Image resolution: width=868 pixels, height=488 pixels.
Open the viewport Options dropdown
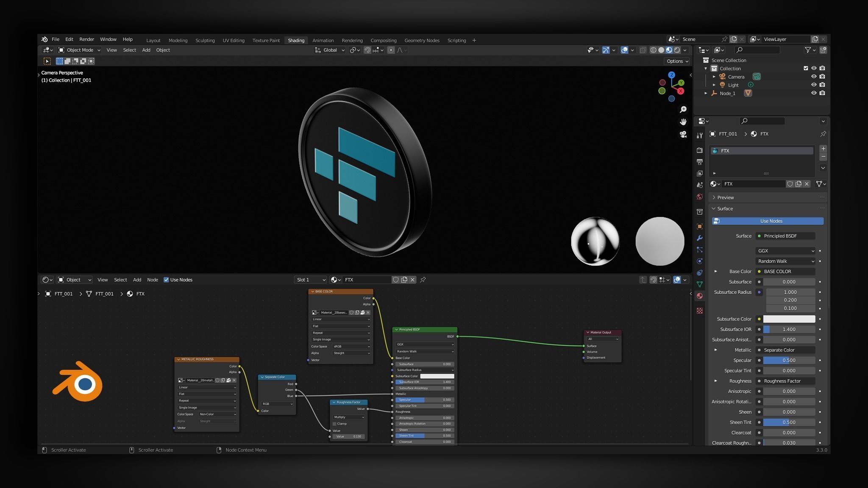point(677,61)
